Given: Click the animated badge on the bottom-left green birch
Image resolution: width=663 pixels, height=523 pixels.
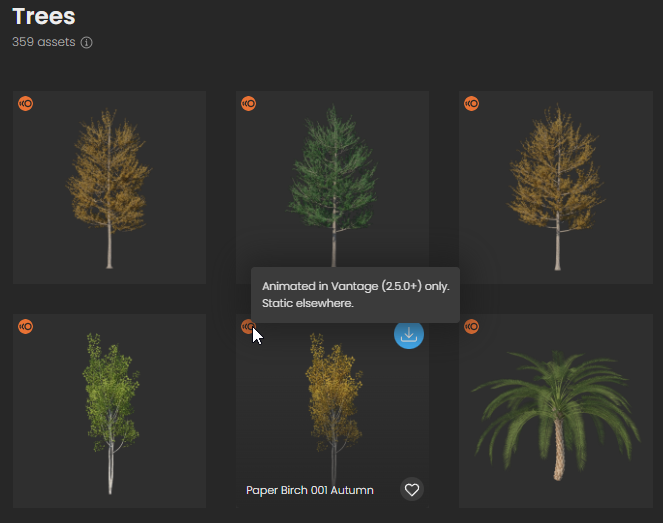Looking at the screenshot, I should point(26,326).
